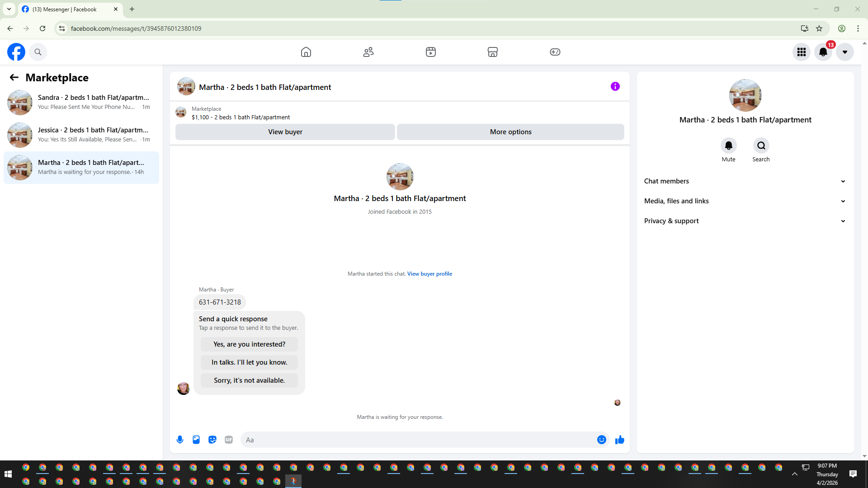
Task: Open Facebook search magnifier
Action: pyautogui.click(x=38, y=52)
